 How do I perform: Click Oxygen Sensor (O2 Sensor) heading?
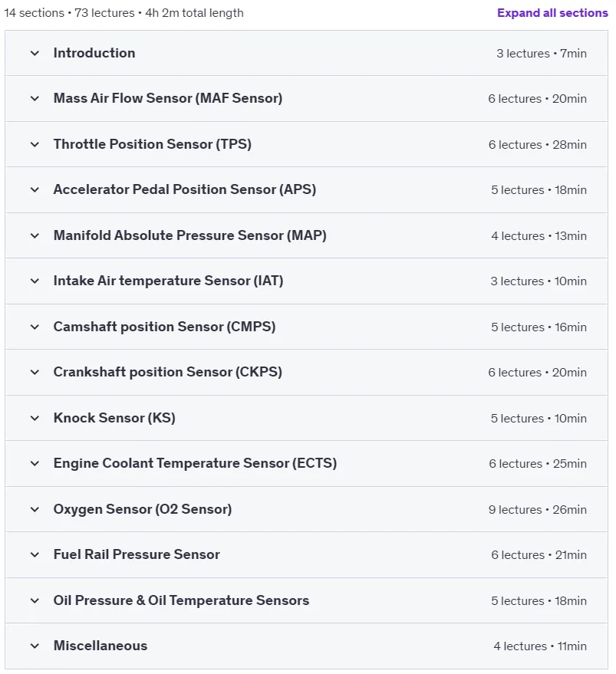[x=143, y=509]
